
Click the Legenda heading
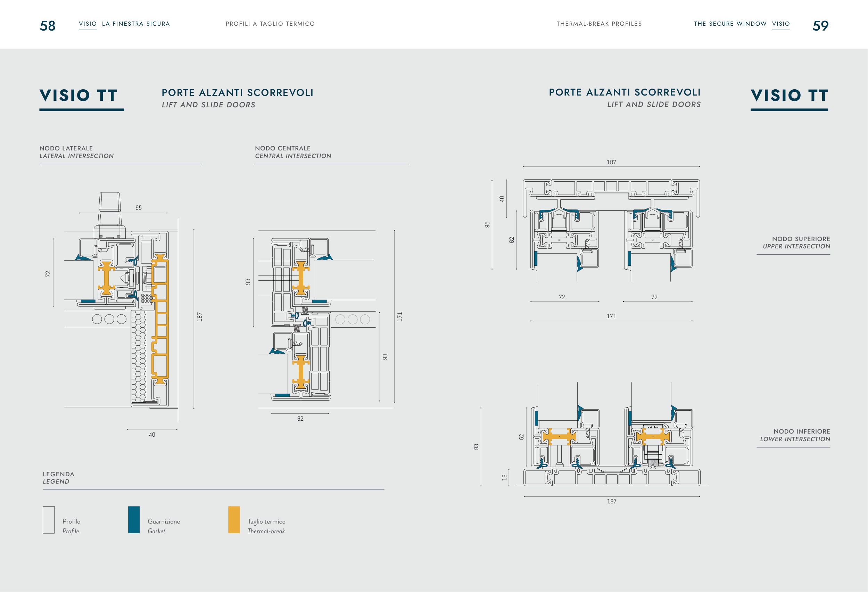pyautogui.click(x=59, y=474)
